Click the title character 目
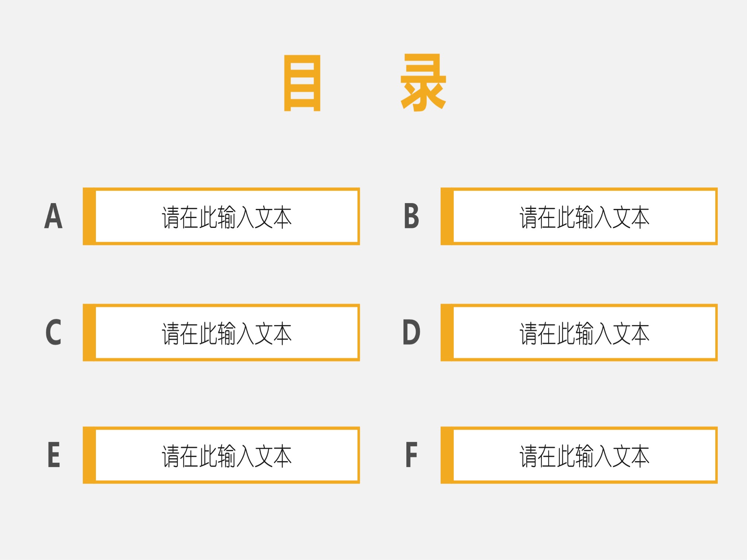Image resolution: width=747 pixels, height=560 pixels. [302, 83]
